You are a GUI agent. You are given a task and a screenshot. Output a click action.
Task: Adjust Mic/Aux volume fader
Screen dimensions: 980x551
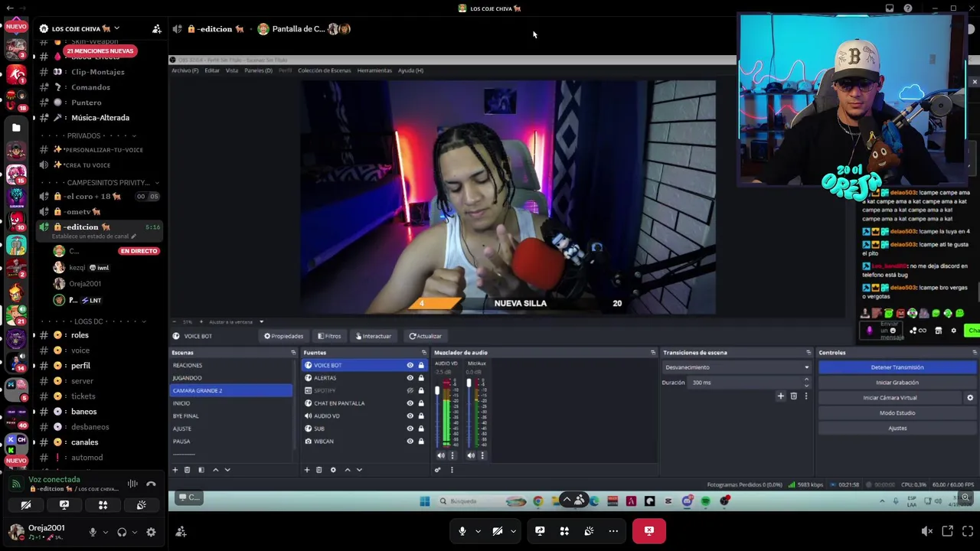[469, 383]
